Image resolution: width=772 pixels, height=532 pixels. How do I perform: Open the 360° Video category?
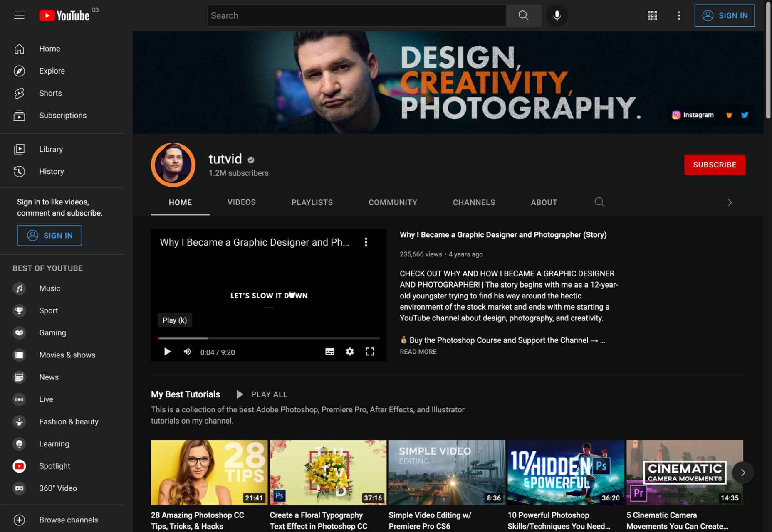pyautogui.click(x=62, y=488)
